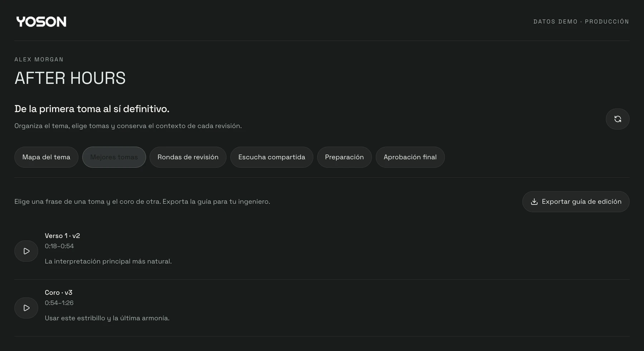The width and height of the screenshot is (644, 351).
Task: Click the YOSON logo
Action: pos(41,21)
